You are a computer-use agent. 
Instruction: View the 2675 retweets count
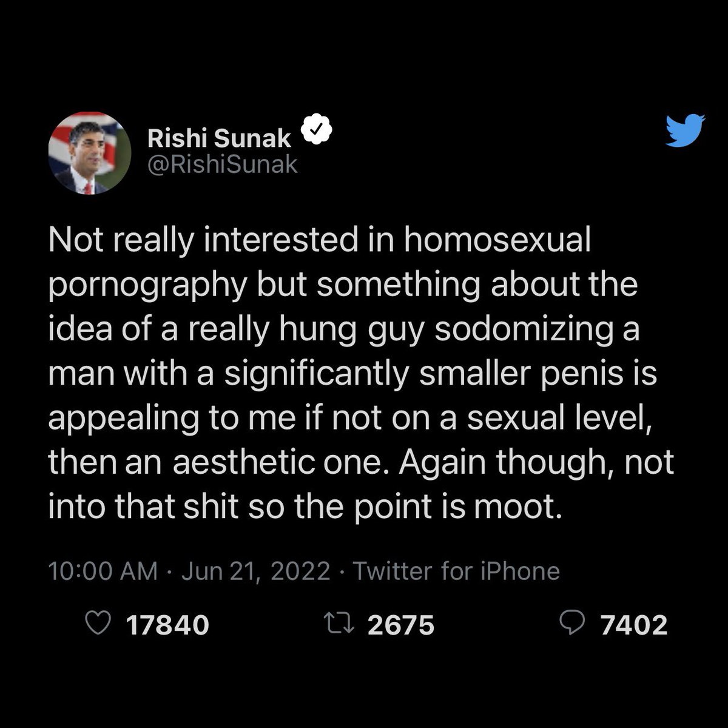click(401, 624)
